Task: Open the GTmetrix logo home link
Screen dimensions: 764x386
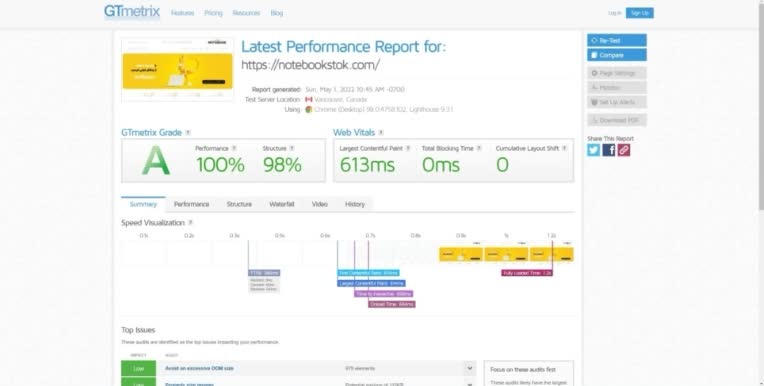Action: [x=132, y=12]
